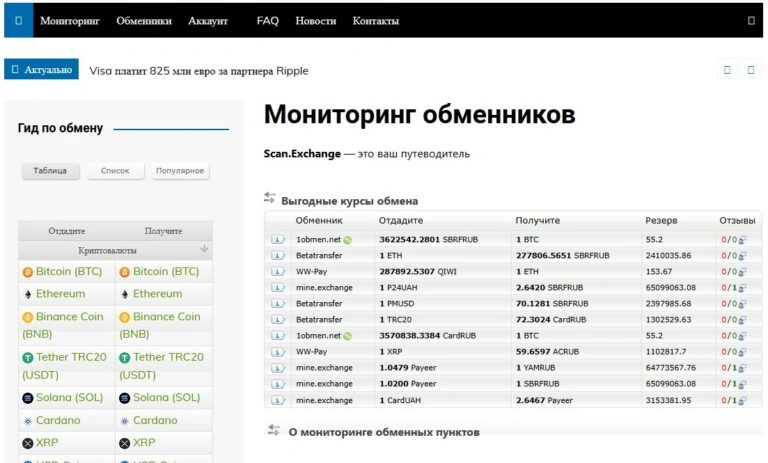Sort table by Отзывы column header
The width and height of the screenshot is (768, 463).
click(x=737, y=220)
